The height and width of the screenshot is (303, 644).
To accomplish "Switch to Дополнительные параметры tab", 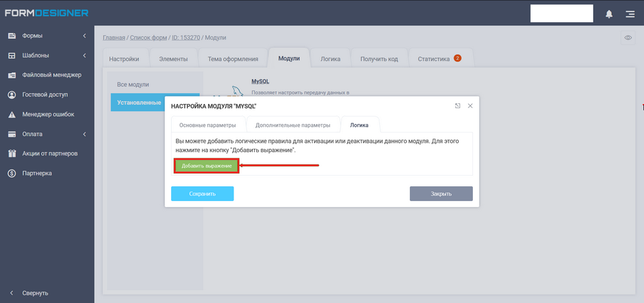I will click(293, 125).
